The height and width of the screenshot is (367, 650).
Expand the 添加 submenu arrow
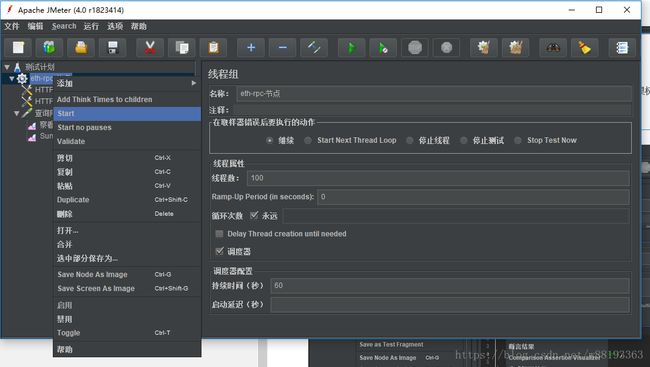(x=194, y=83)
